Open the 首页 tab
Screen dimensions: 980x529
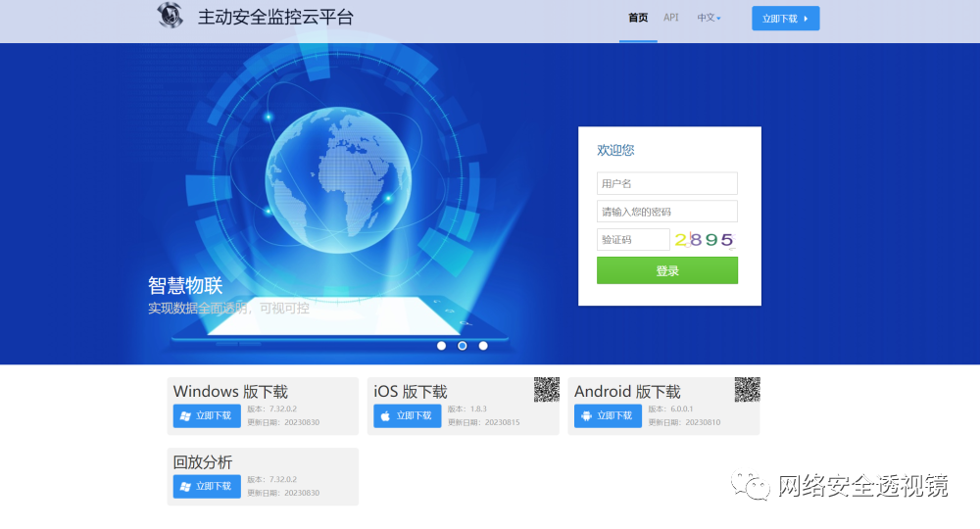(638, 18)
